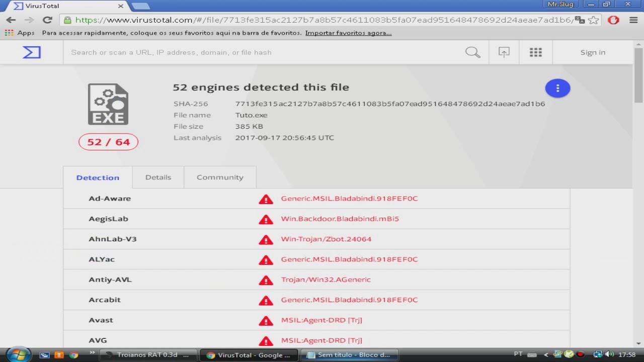Image resolution: width=644 pixels, height=362 pixels.
Task: Click the warning icon in the AhnLab-V3 row
Action: (266, 239)
